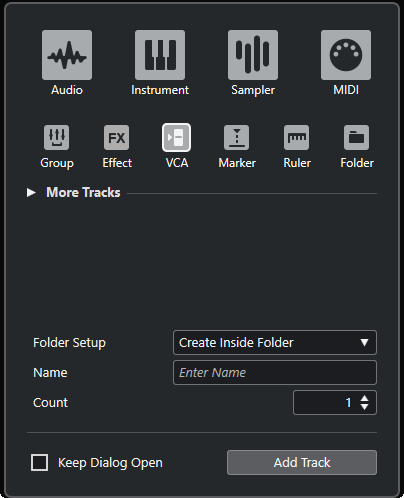This screenshot has height=498, width=404.
Task: Click the Count number field
Action: 335,403
